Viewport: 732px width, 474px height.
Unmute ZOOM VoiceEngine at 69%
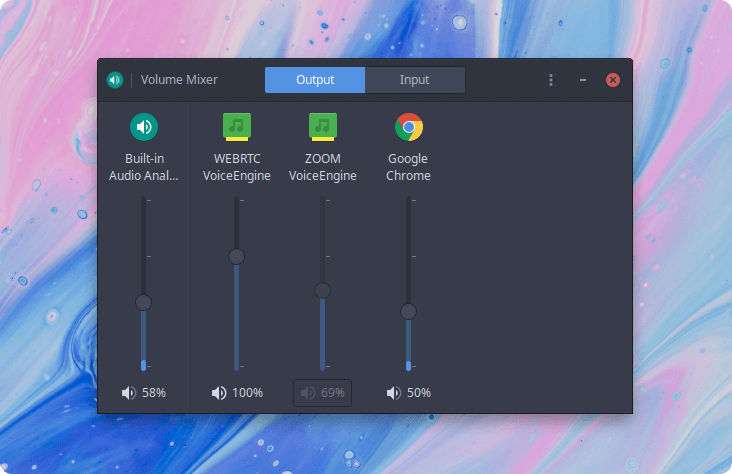[x=323, y=393]
